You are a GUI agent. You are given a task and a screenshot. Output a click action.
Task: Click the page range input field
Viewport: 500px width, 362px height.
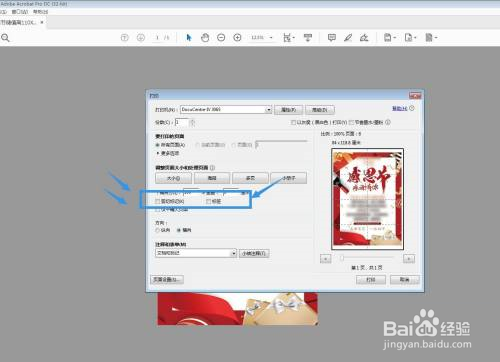(281, 145)
